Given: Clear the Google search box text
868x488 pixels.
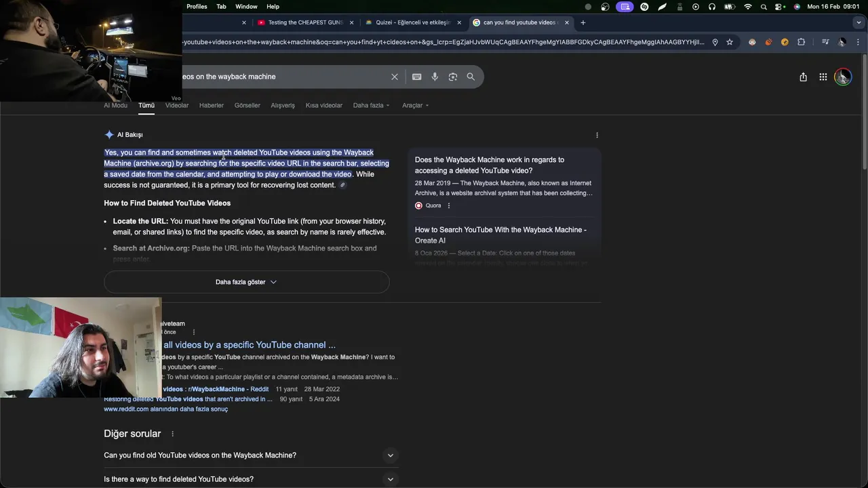Looking at the screenshot, I should tap(395, 77).
